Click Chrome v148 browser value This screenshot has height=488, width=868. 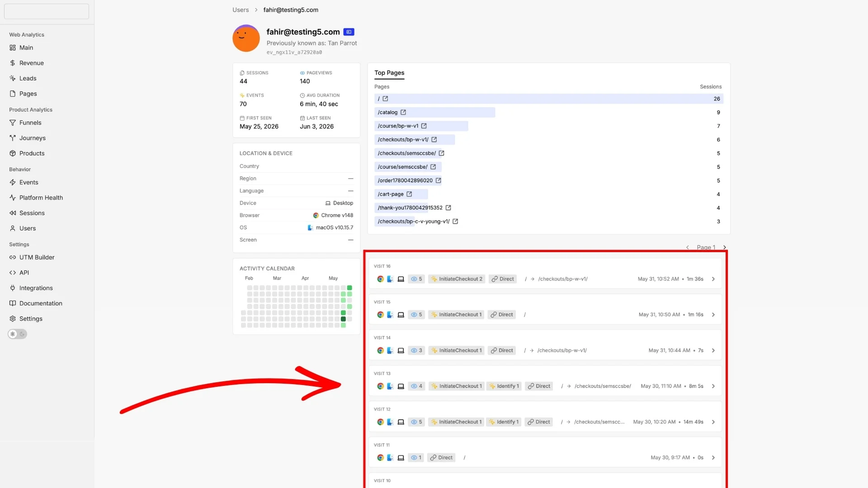coord(333,215)
